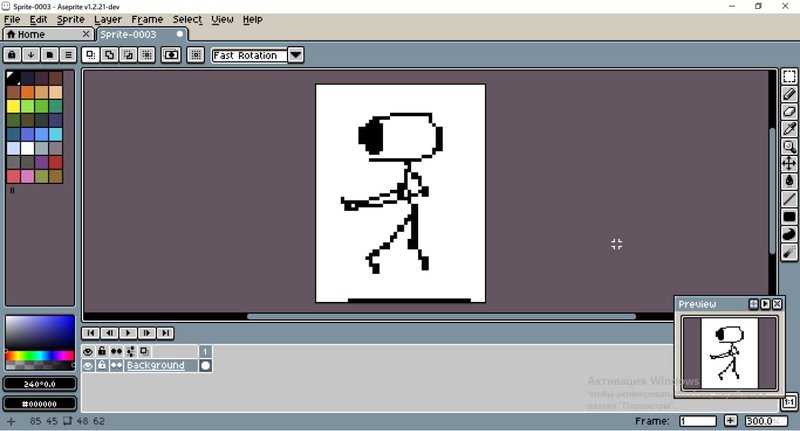The height and width of the screenshot is (431, 800).
Task: Open the Select menu
Action: tap(187, 19)
